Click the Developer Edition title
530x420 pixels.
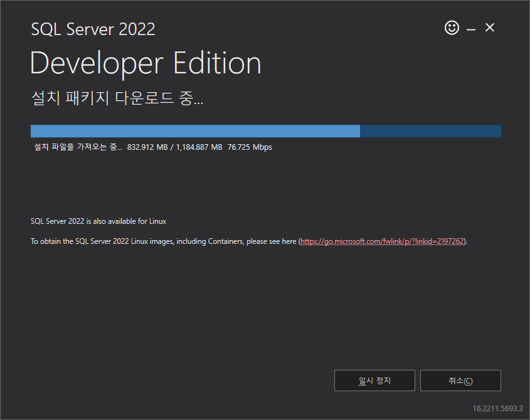(x=146, y=63)
